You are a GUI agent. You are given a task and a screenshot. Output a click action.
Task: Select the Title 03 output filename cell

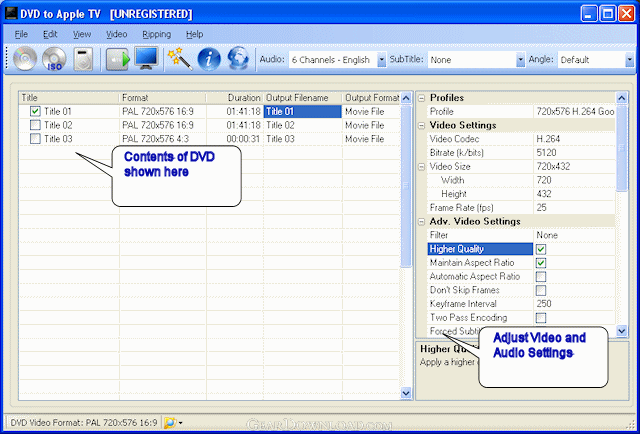pyautogui.click(x=302, y=139)
